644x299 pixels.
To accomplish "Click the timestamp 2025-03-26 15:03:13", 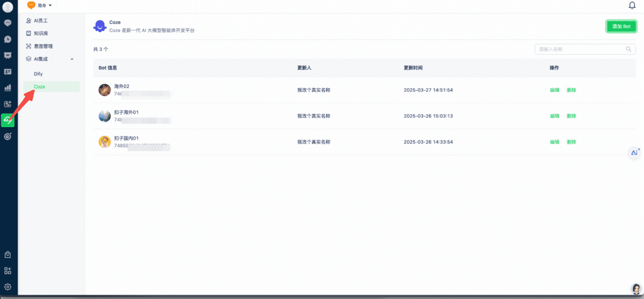I will click(x=428, y=116).
